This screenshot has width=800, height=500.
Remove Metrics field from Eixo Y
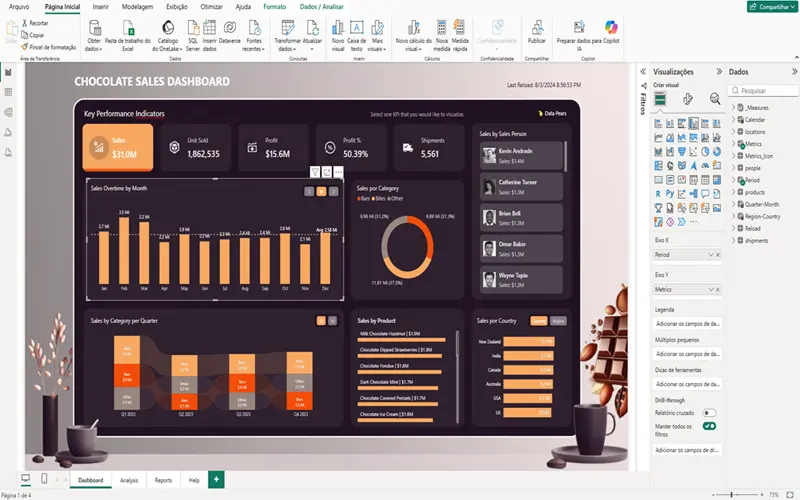718,289
